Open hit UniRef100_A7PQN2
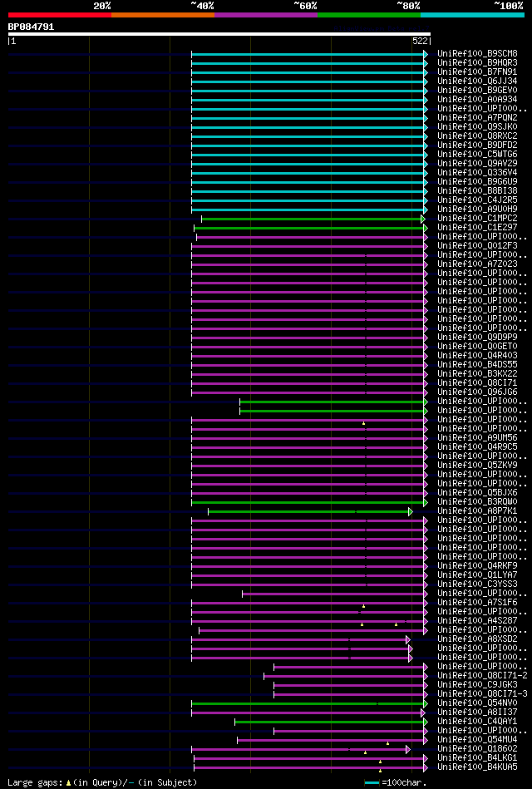Viewport: 532px width, 789px height. [477, 118]
